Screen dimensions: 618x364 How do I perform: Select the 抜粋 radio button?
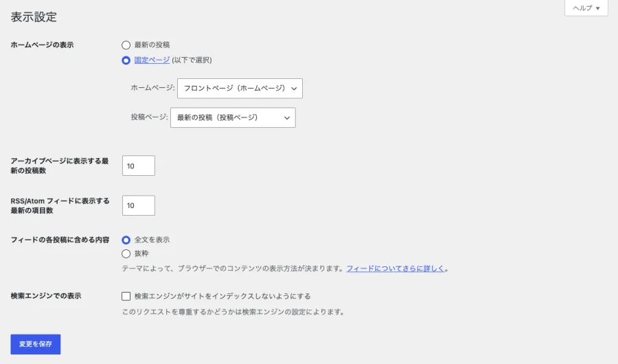pyautogui.click(x=126, y=253)
